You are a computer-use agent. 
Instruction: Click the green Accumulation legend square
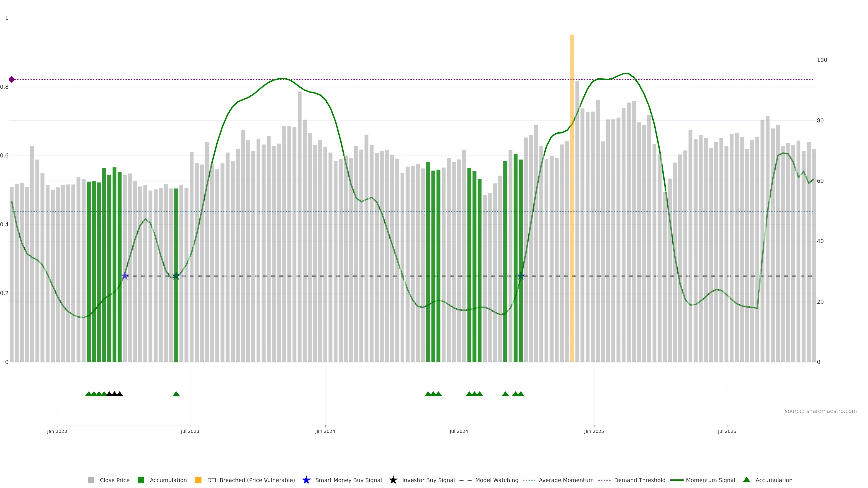point(141,480)
